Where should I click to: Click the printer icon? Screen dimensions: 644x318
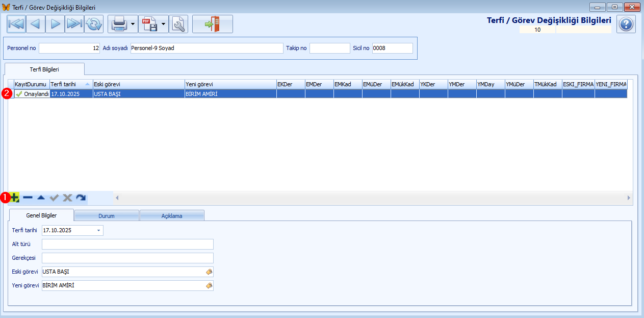119,24
